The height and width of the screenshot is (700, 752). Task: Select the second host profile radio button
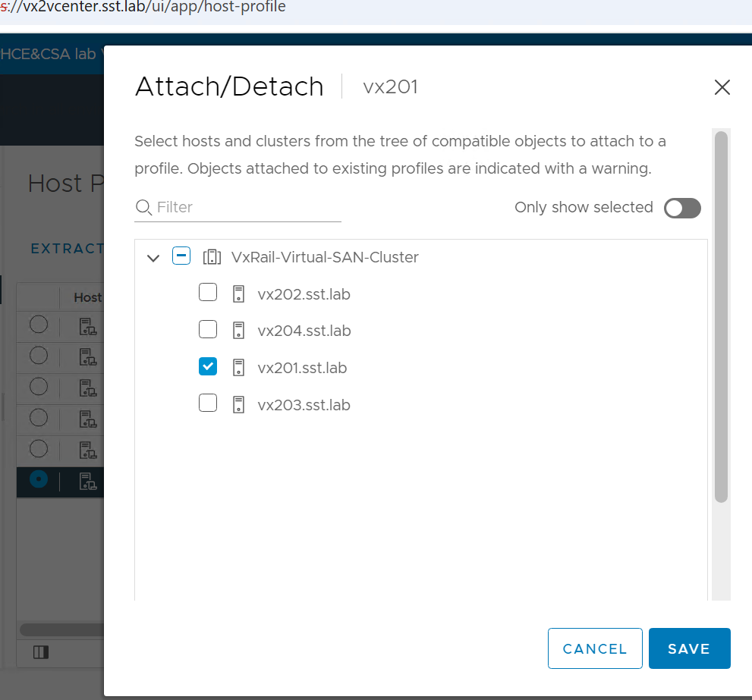pyautogui.click(x=39, y=356)
